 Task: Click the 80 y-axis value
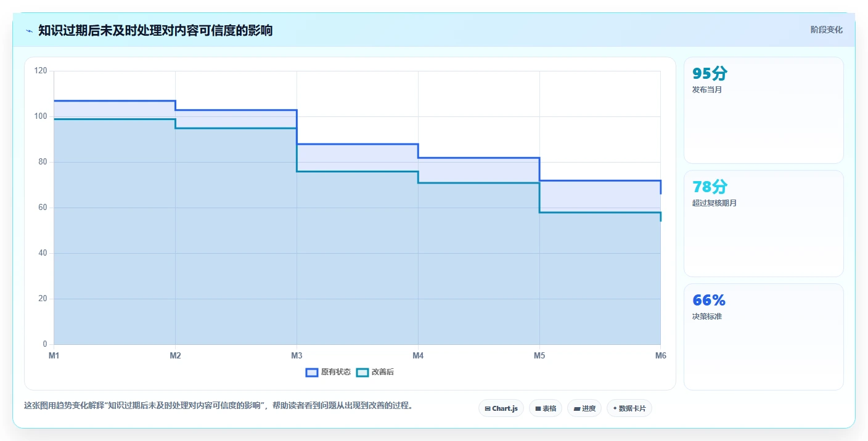(x=43, y=162)
